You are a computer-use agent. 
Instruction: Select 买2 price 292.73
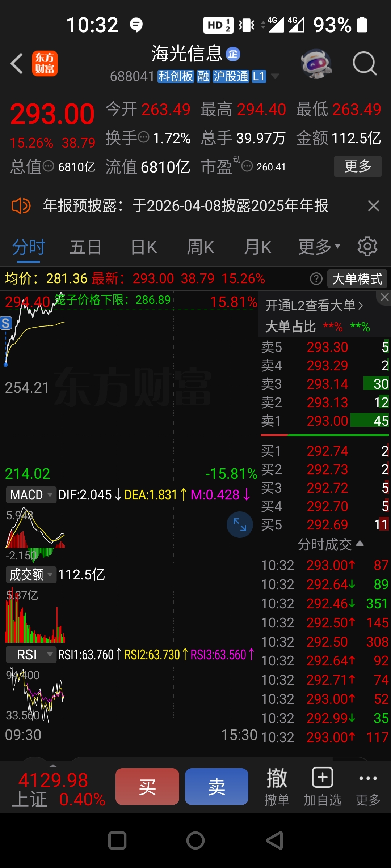(x=325, y=469)
